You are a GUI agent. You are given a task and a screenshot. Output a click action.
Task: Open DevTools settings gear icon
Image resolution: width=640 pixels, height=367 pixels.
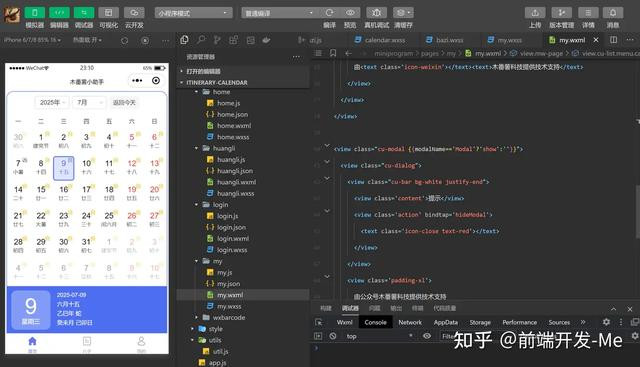(x=606, y=322)
